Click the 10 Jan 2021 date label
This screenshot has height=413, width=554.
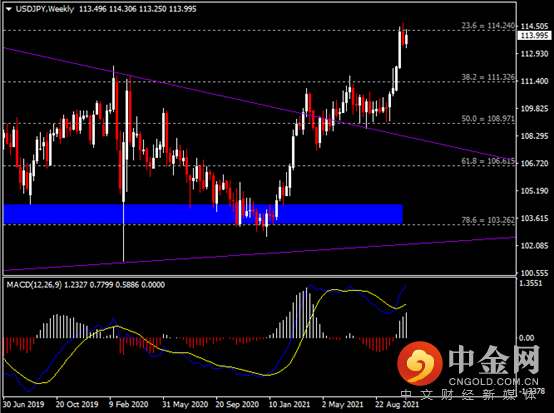[289, 404]
